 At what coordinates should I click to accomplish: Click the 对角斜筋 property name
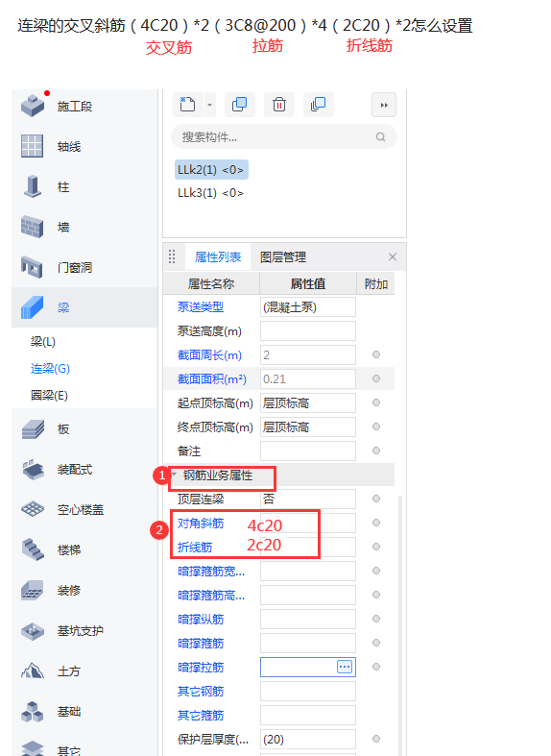pyautogui.click(x=201, y=524)
